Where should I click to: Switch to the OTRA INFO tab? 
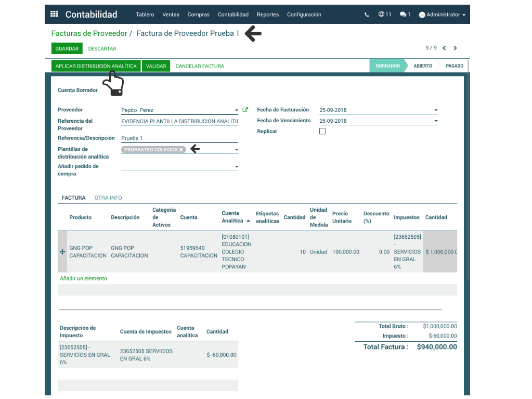(108, 198)
